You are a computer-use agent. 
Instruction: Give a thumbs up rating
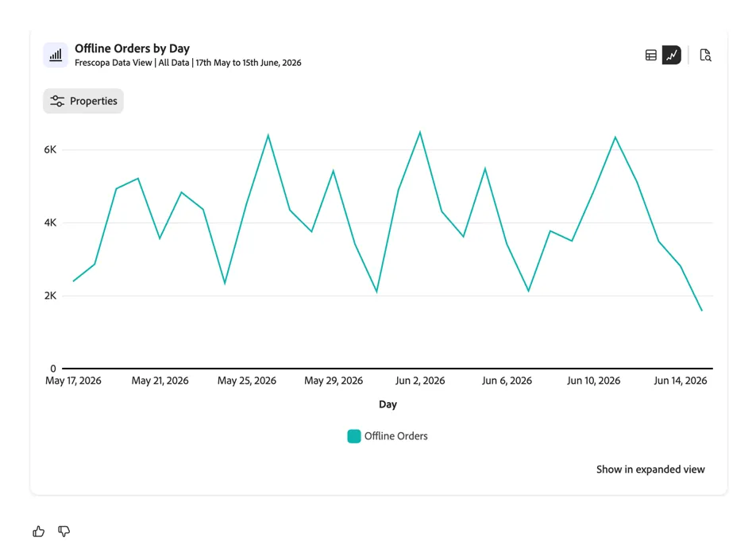click(x=39, y=532)
